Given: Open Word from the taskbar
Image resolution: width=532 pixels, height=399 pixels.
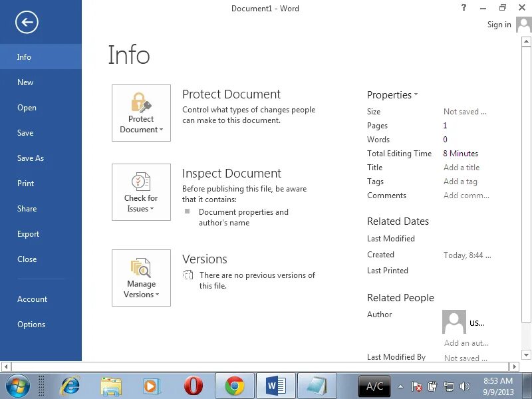Looking at the screenshot, I should 275,386.
